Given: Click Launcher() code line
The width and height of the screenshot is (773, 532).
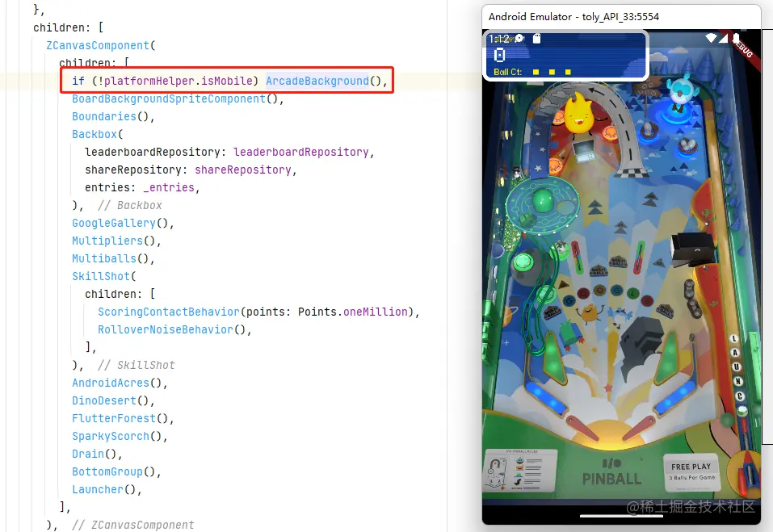Looking at the screenshot, I should [107, 489].
